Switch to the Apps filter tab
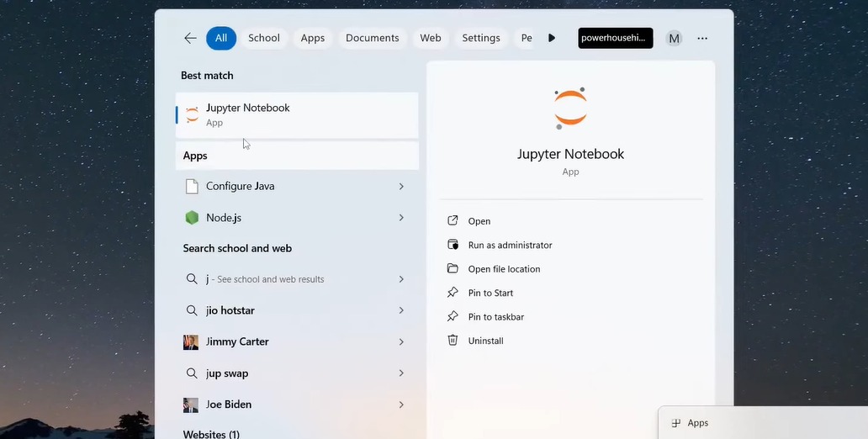The image size is (868, 439). [313, 38]
